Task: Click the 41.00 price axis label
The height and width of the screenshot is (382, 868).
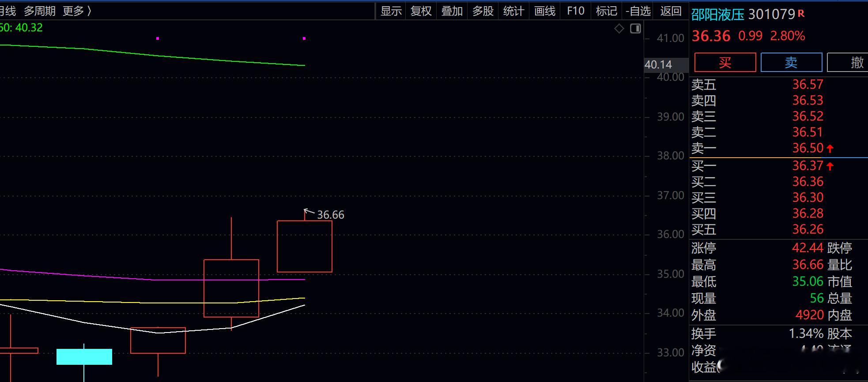Action: [671, 38]
